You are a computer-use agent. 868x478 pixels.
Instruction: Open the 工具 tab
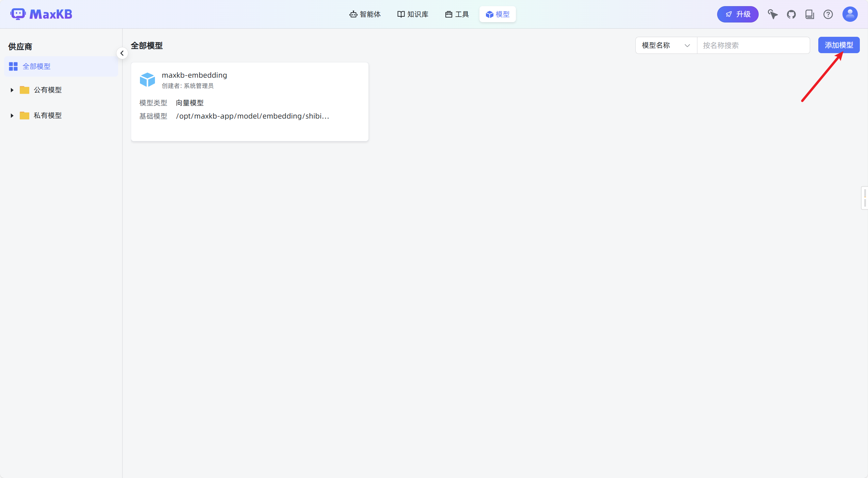pyautogui.click(x=457, y=14)
